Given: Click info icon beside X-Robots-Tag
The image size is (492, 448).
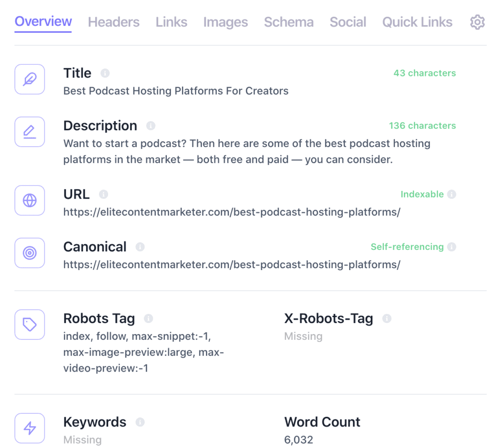Looking at the screenshot, I should [x=387, y=319].
